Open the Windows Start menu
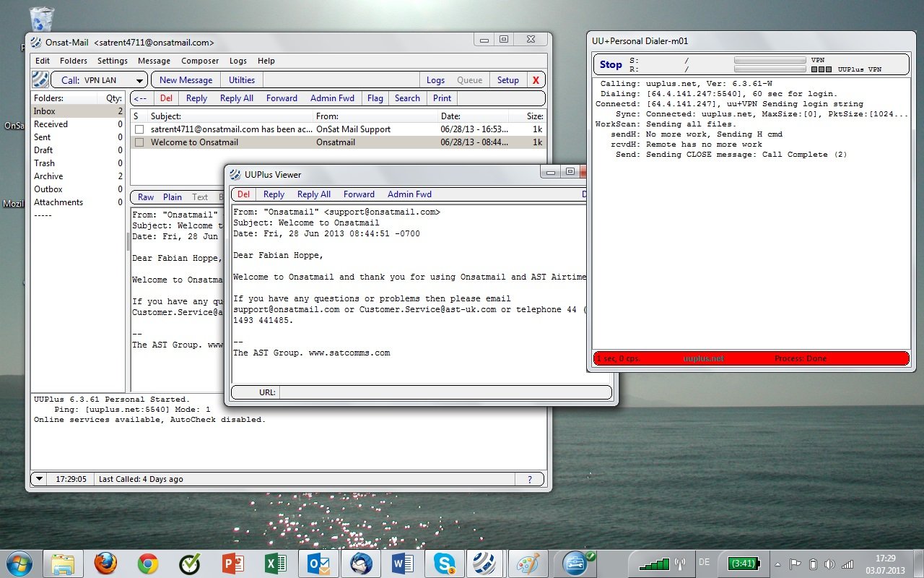Image resolution: width=924 pixels, height=578 pixels. (19, 564)
